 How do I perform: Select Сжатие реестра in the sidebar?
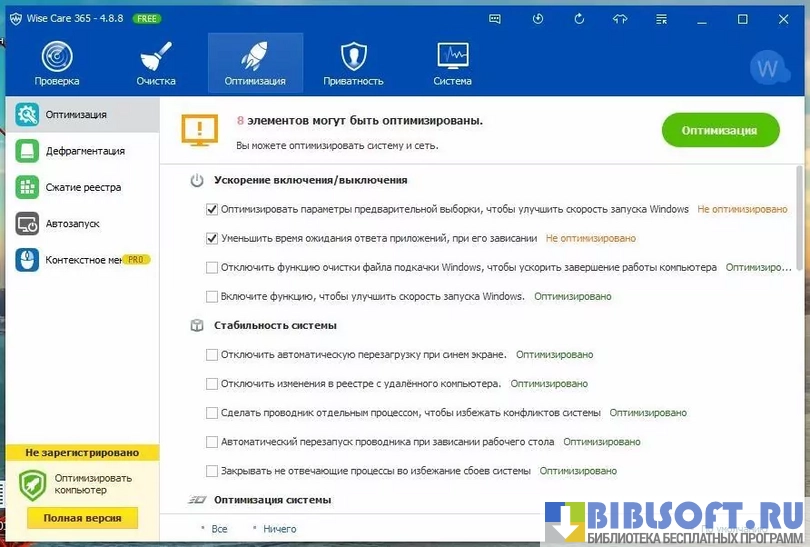click(x=83, y=187)
